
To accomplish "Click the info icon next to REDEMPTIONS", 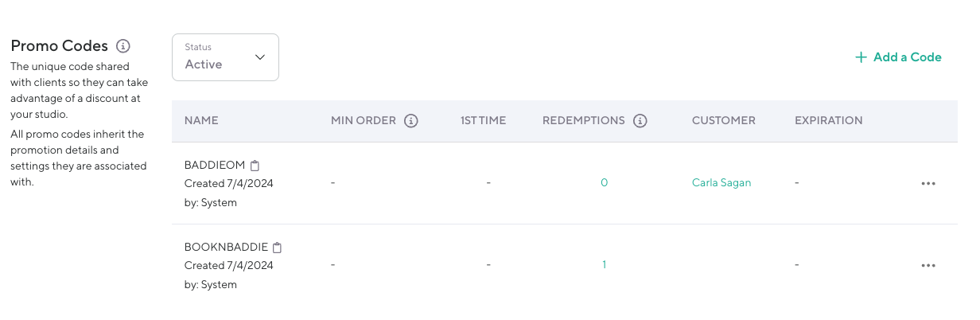I will coord(640,121).
